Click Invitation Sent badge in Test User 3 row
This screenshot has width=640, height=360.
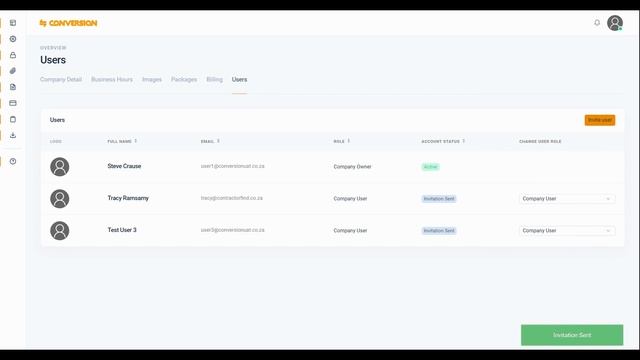pyautogui.click(x=439, y=231)
